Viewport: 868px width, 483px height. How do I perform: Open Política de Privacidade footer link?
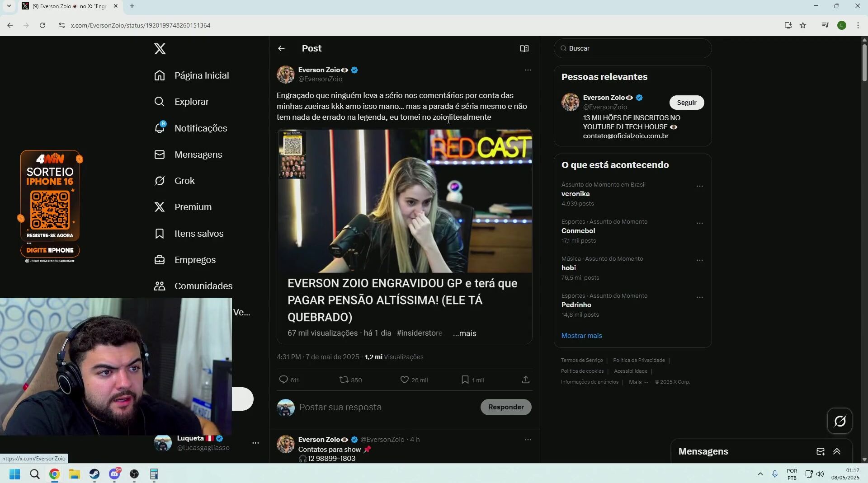point(639,360)
